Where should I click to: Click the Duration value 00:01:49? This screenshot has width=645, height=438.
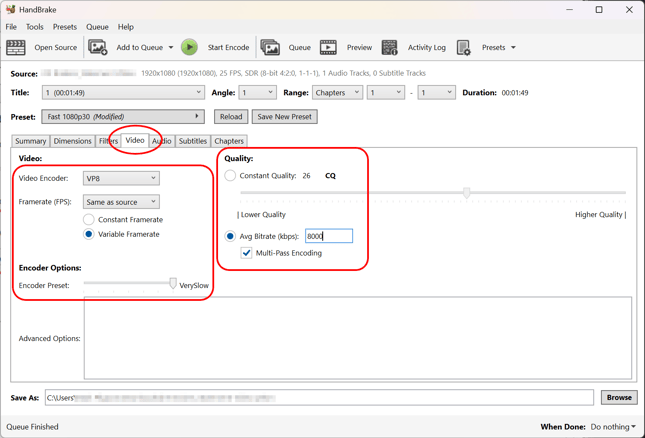point(515,93)
